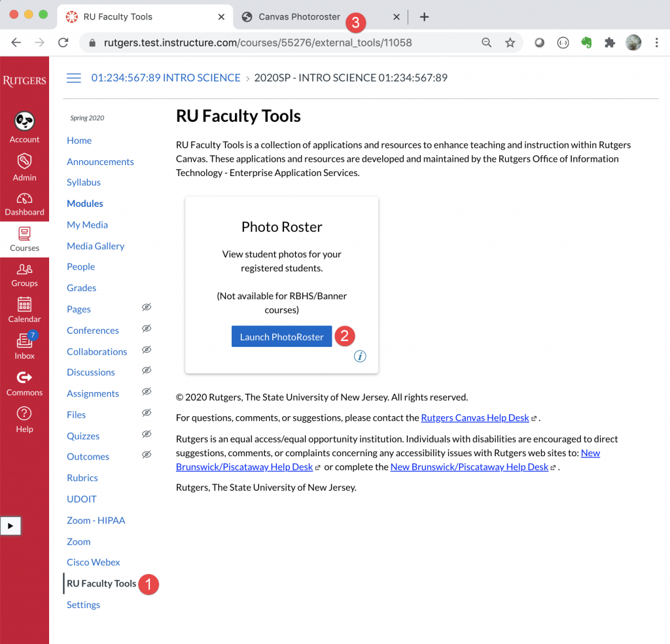Toggle visibility icon next to Discussions

coord(147,370)
